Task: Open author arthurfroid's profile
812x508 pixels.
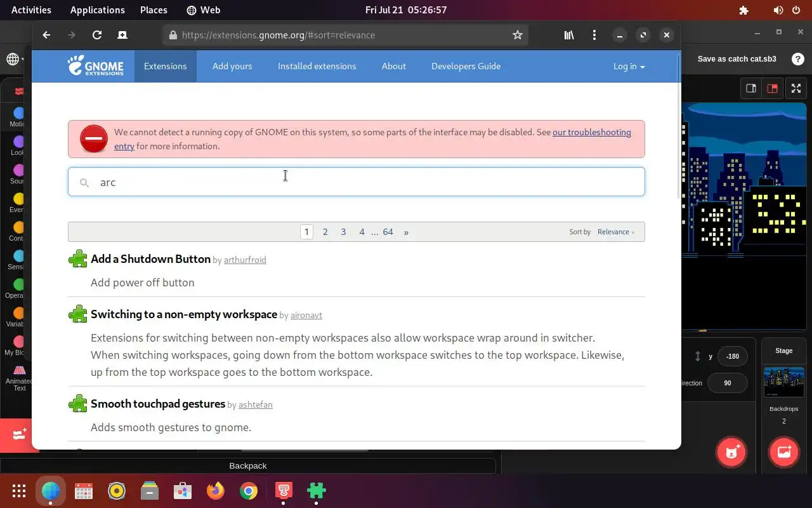Action: click(x=245, y=260)
